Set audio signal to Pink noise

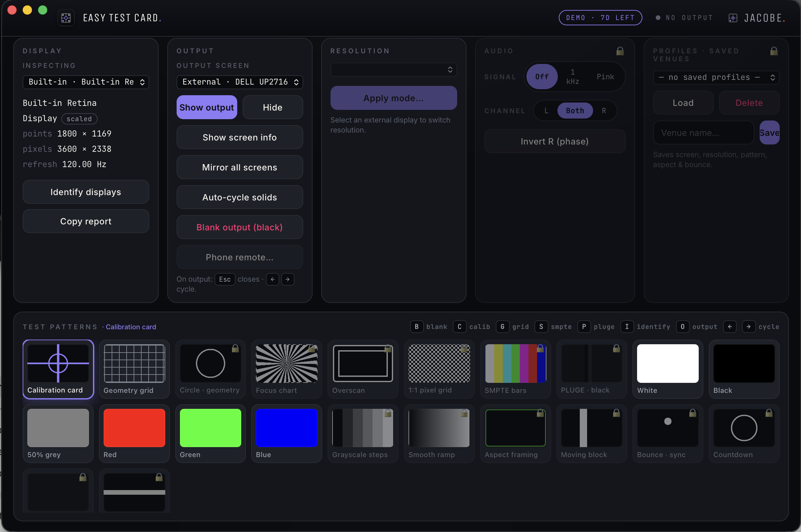[x=605, y=77]
